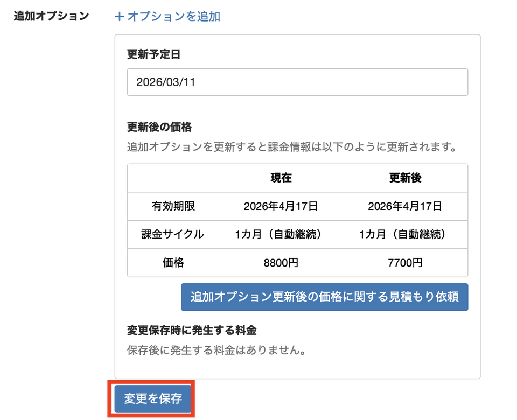Click the 保存後に発生する料金はありません message
Viewport: 517px width, 420px height.
coord(217,351)
